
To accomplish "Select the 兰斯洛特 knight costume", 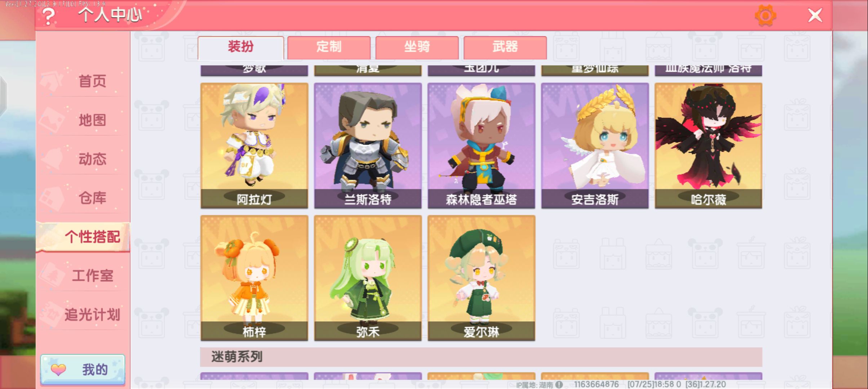I will pos(368,146).
